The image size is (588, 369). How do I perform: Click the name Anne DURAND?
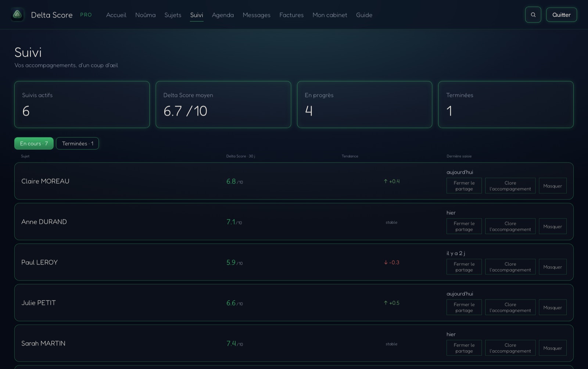(44, 222)
